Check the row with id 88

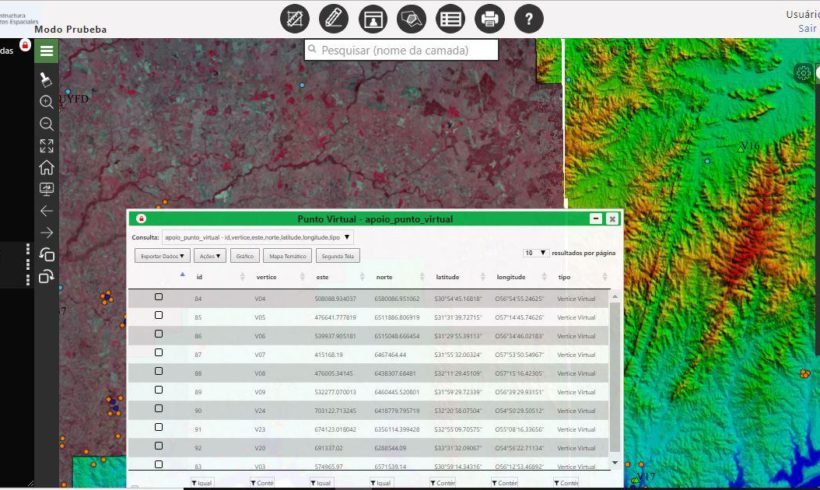click(x=158, y=371)
